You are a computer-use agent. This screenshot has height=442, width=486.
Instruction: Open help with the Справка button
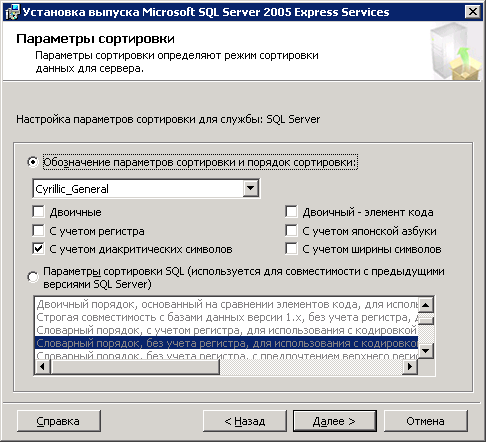pos(58,421)
